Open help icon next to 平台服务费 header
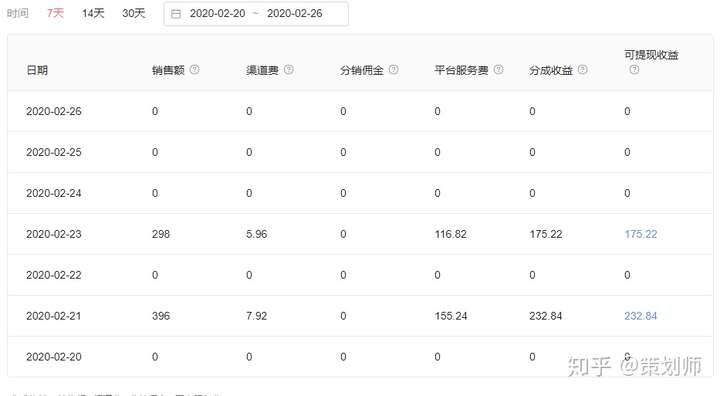 498,69
